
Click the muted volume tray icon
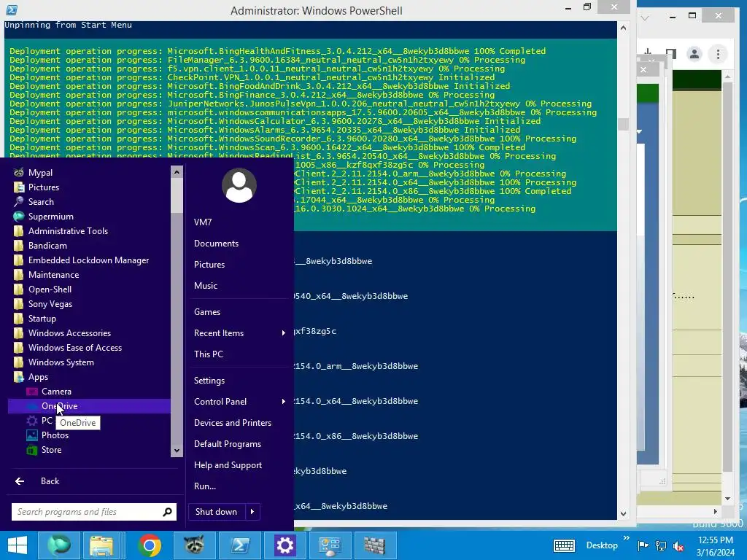678,545
